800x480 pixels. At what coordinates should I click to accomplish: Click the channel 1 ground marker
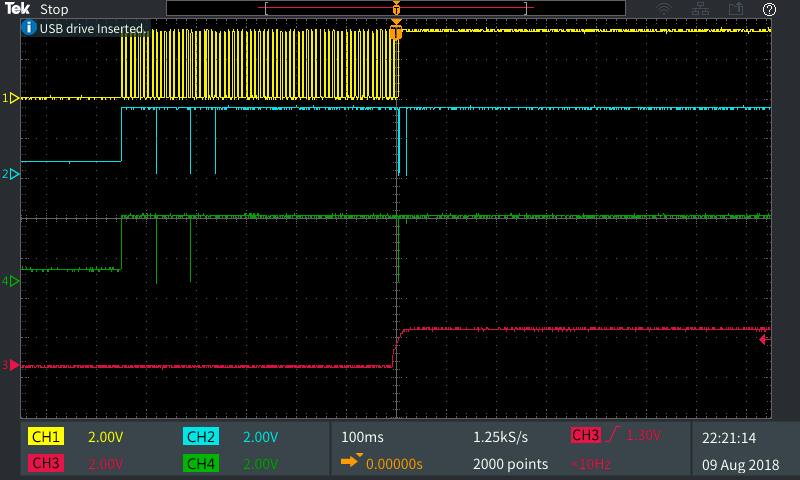pos(11,98)
